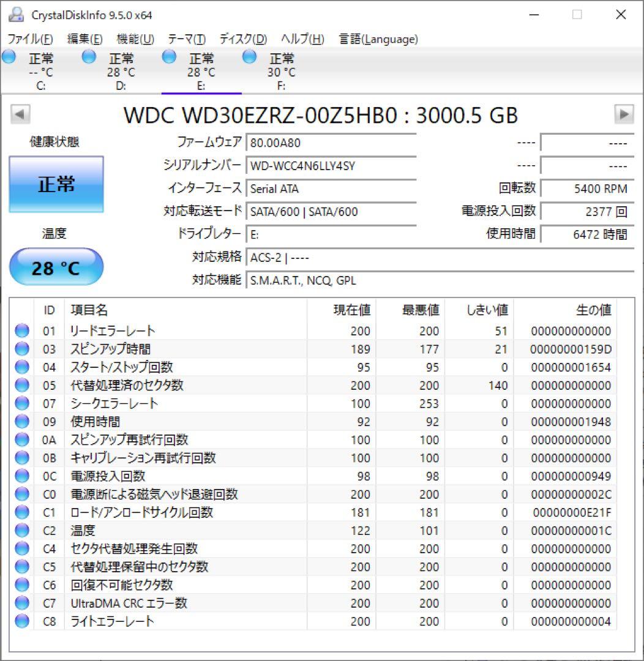Select drive F: status orb
Viewport: 644px width, 661px height.
click(x=249, y=57)
